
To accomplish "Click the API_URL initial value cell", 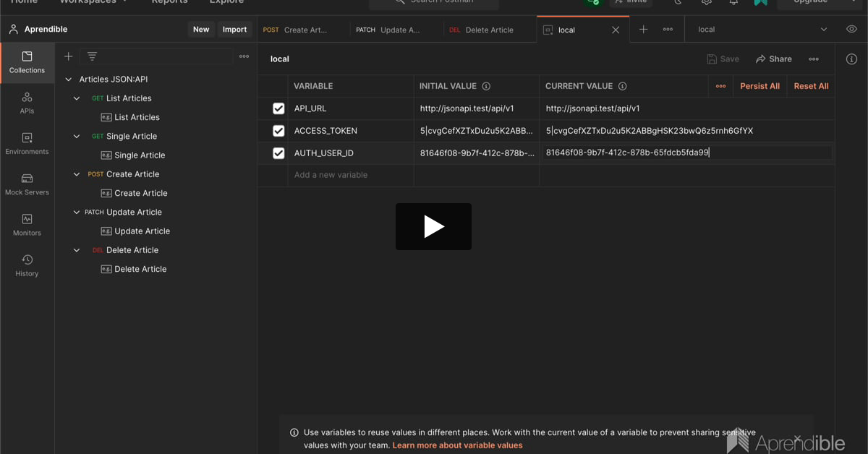I will click(x=477, y=108).
